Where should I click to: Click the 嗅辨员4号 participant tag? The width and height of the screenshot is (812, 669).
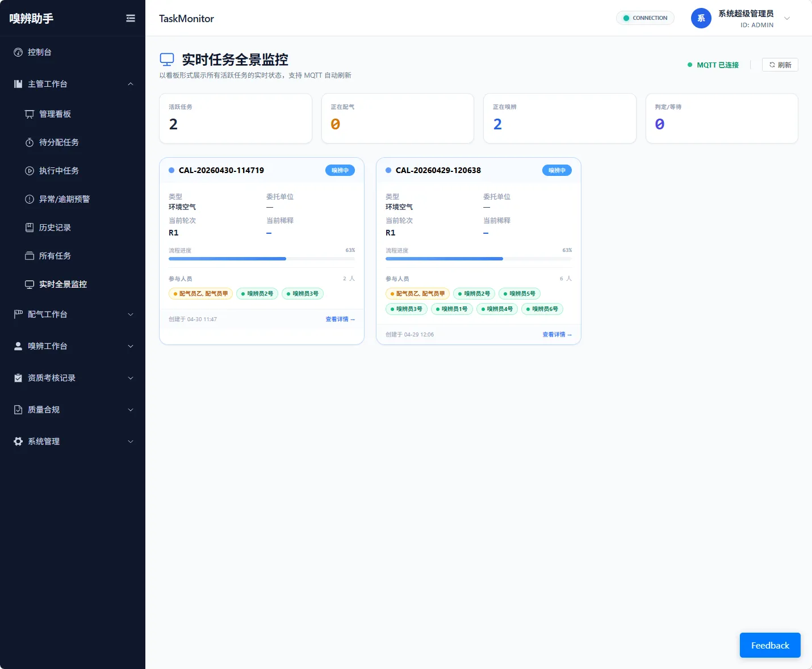[x=497, y=309]
